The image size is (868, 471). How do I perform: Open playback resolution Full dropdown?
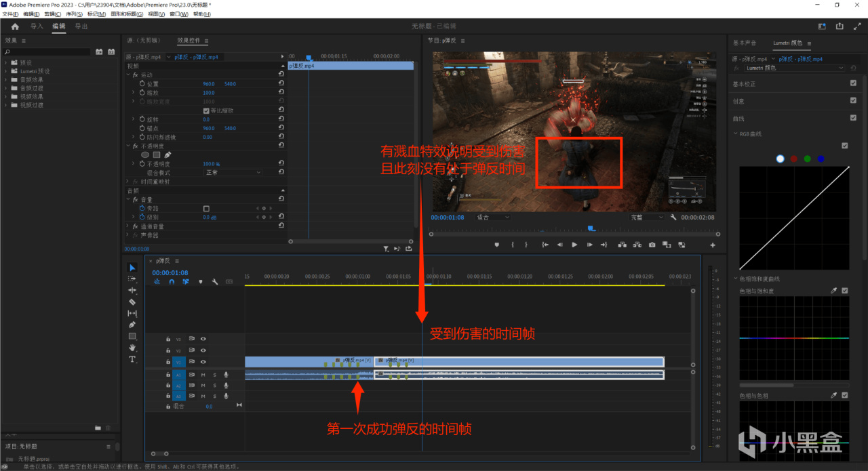(x=648, y=217)
